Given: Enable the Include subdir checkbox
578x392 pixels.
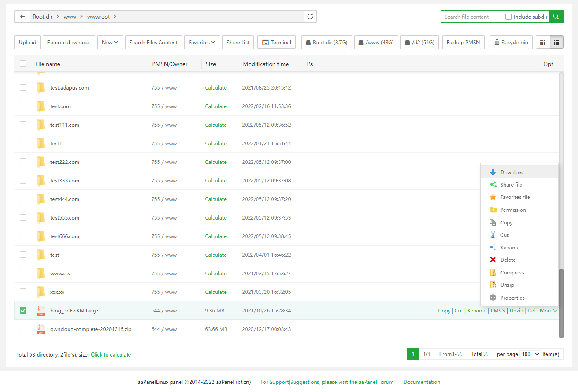Looking at the screenshot, I should coord(508,17).
